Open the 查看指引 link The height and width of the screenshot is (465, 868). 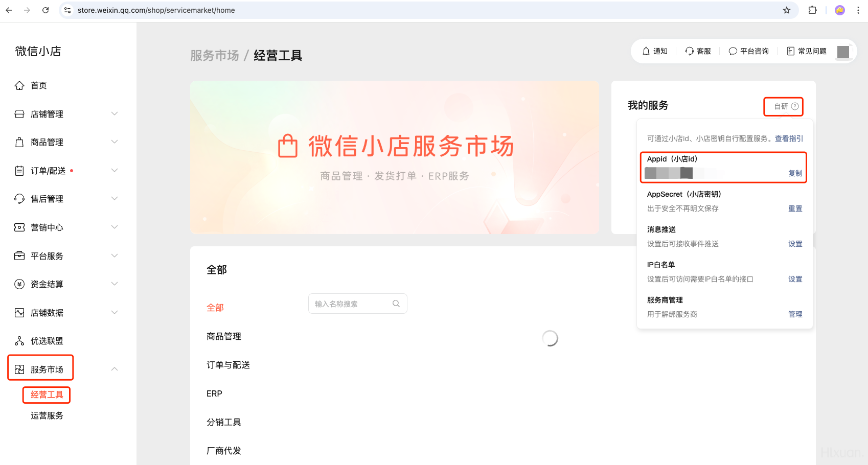[789, 138]
